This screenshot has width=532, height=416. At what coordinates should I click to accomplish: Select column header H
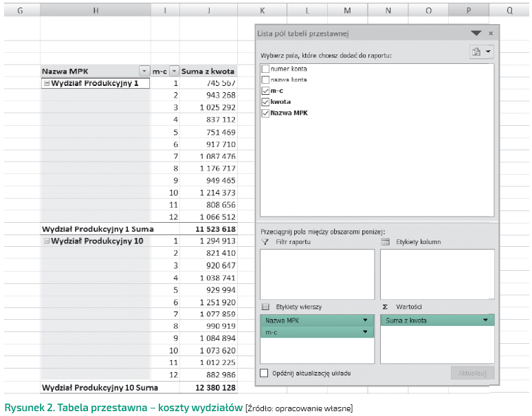[96, 10]
